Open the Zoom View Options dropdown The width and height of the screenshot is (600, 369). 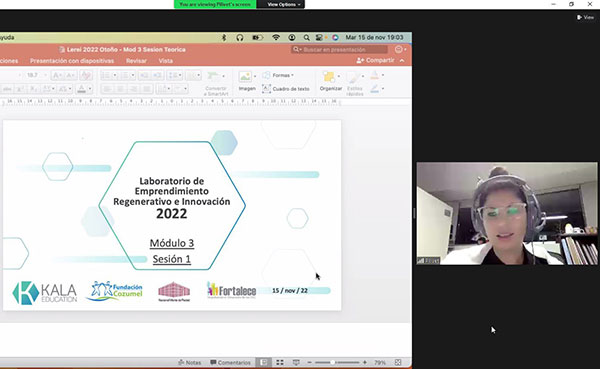[283, 4]
